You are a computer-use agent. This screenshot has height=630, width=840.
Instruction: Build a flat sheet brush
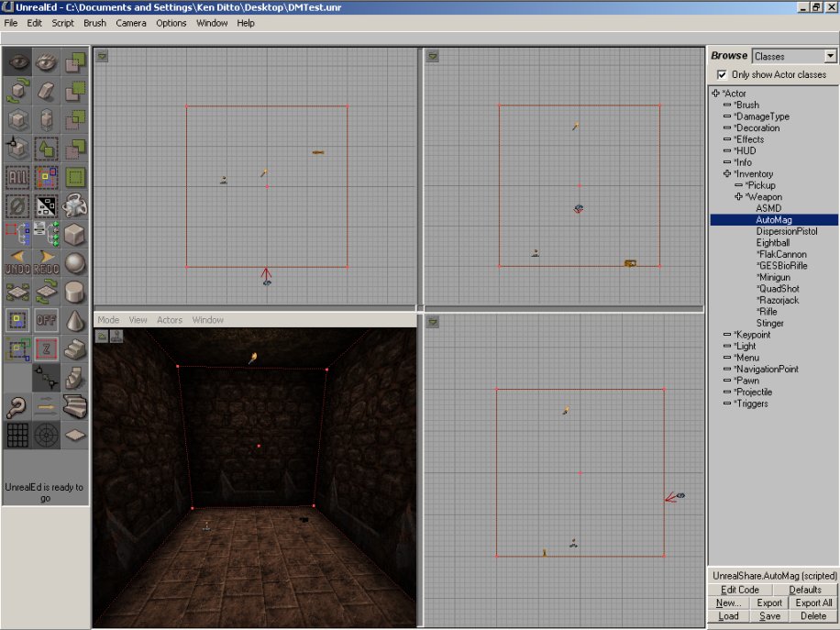(75, 435)
